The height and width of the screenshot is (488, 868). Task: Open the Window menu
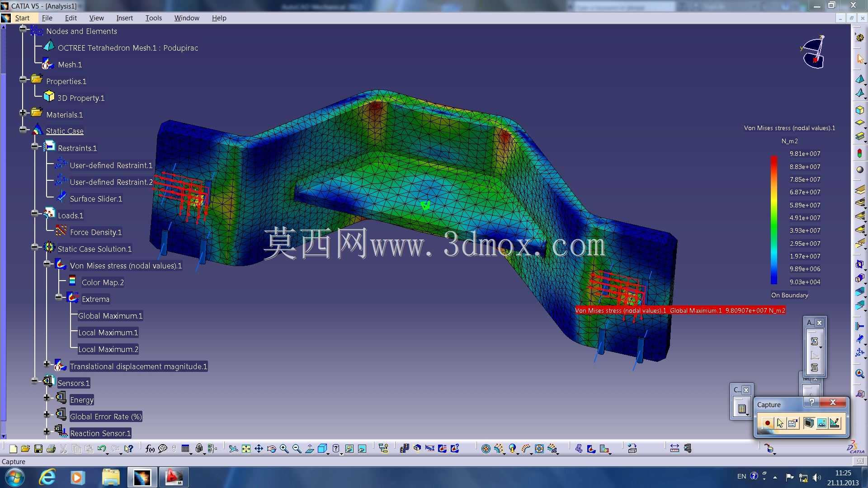187,18
